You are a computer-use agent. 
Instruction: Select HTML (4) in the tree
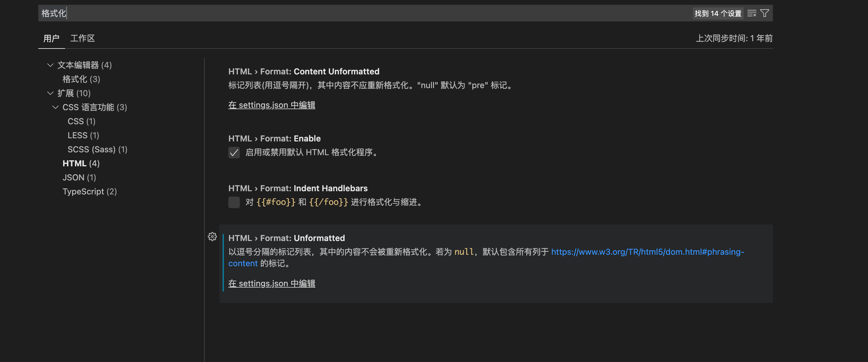click(x=81, y=164)
